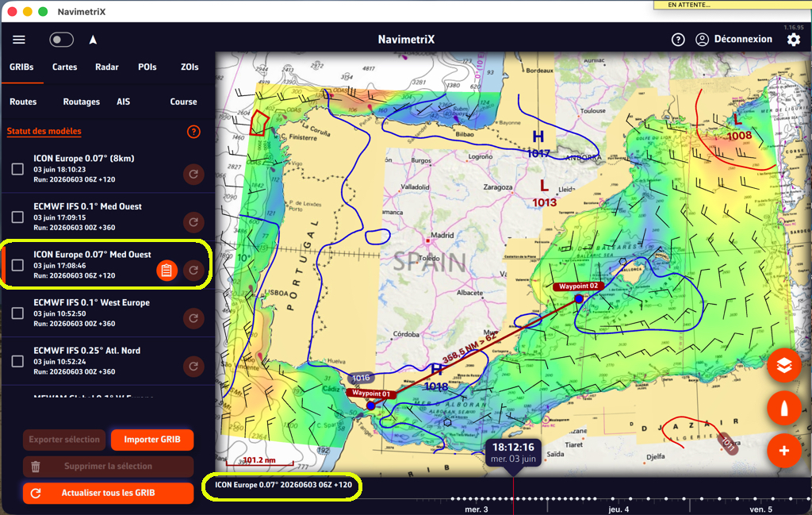Click the 358,5 NM route leg label
The width and height of the screenshot is (812, 515).
coord(469,348)
